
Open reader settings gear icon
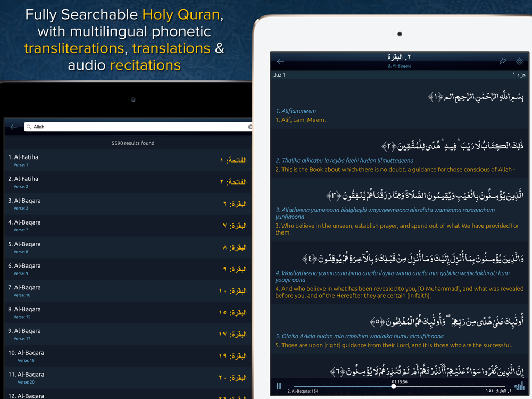pyautogui.click(x=519, y=61)
